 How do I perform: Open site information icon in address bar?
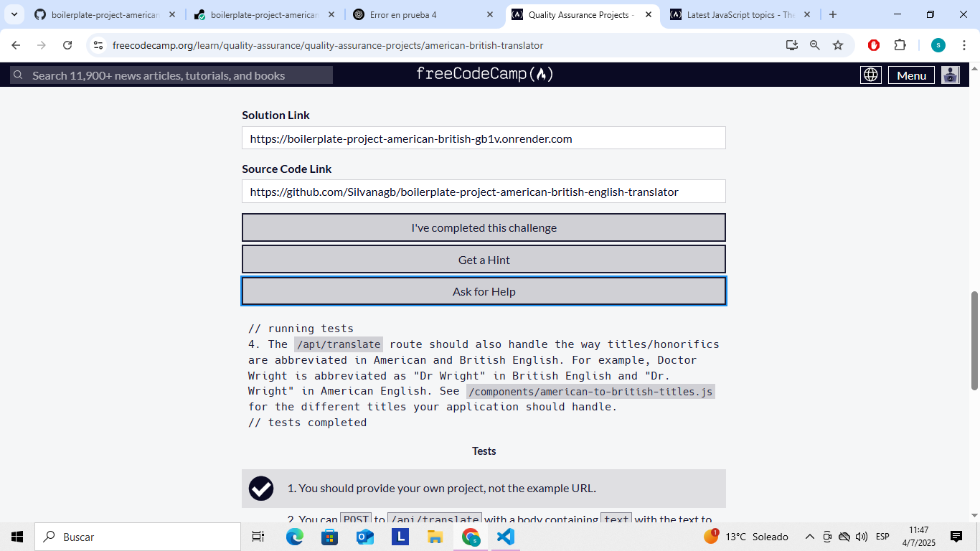point(99,45)
